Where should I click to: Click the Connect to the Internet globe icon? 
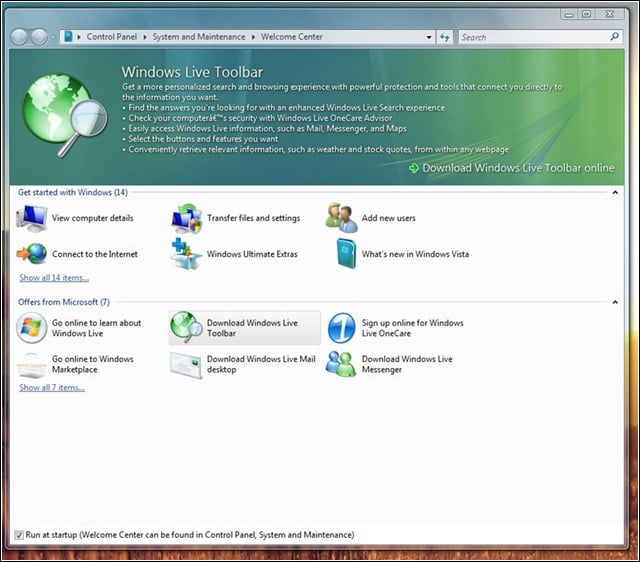pyautogui.click(x=32, y=254)
